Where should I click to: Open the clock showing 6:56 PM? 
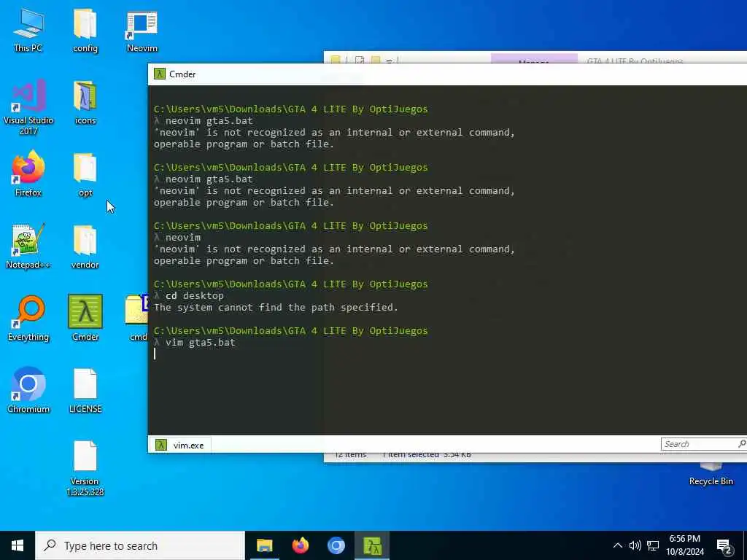point(684,545)
